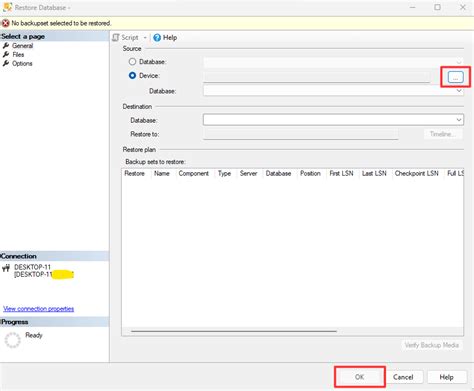Click the blue Help question mark icon
Screen dimensions: 474x391
pyautogui.click(x=157, y=38)
